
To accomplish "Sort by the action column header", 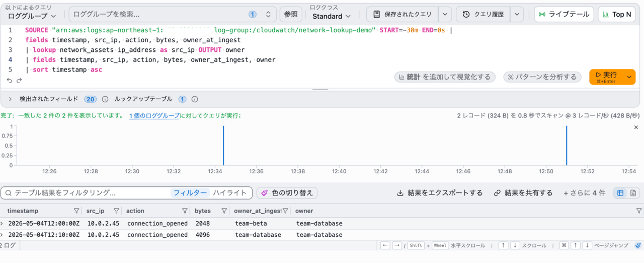I will (135, 211).
